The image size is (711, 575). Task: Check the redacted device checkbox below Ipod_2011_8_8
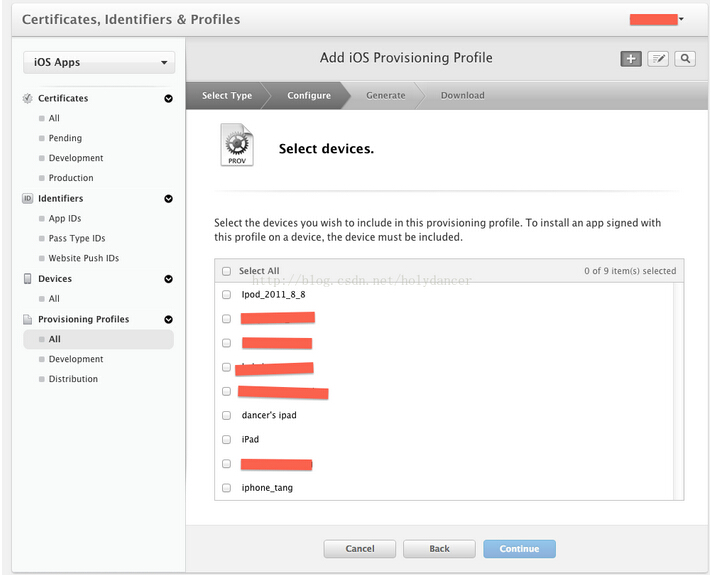[226, 319]
